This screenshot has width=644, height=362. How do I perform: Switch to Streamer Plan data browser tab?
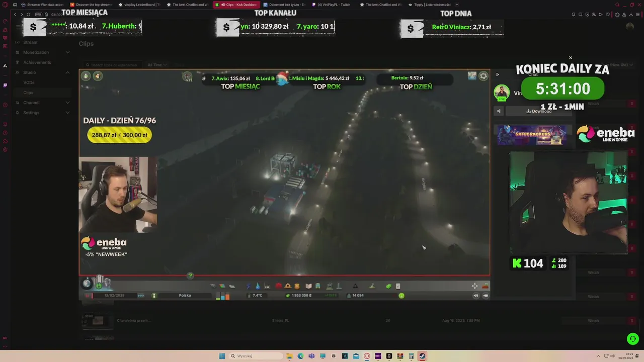click(x=42, y=5)
